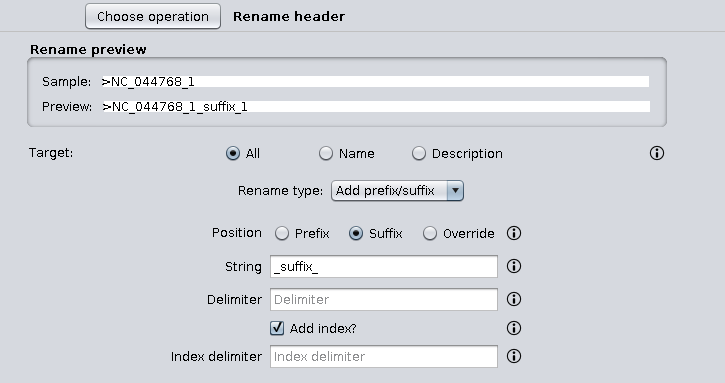This screenshot has height=383, width=725.
Task: Click into the Delimiter text field
Action: (384, 299)
